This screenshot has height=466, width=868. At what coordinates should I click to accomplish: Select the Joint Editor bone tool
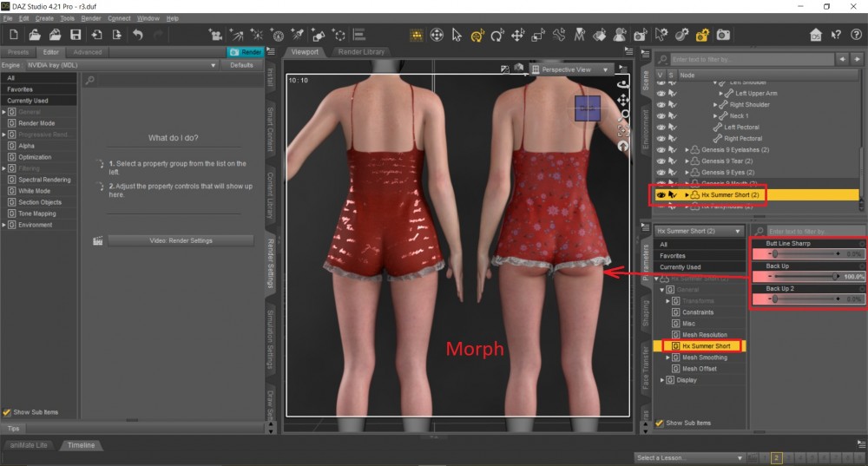(558, 36)
